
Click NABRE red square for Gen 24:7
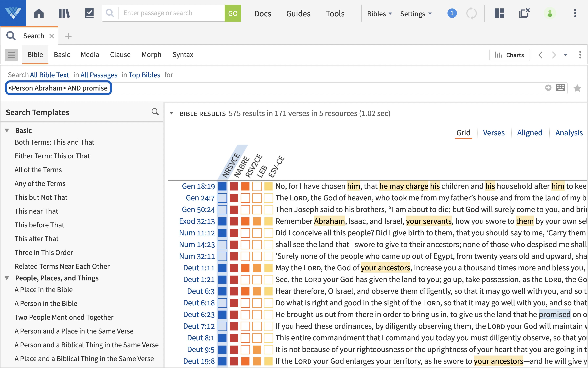[x=234, y=198]
